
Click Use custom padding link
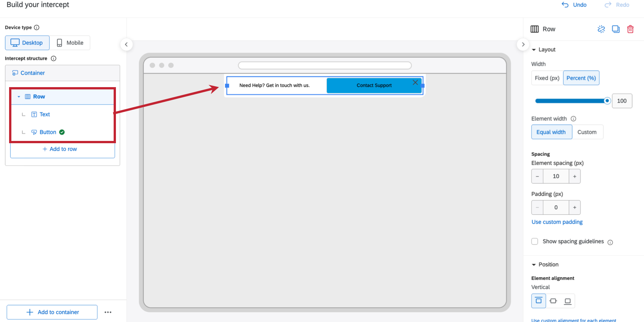coord(557,222)
